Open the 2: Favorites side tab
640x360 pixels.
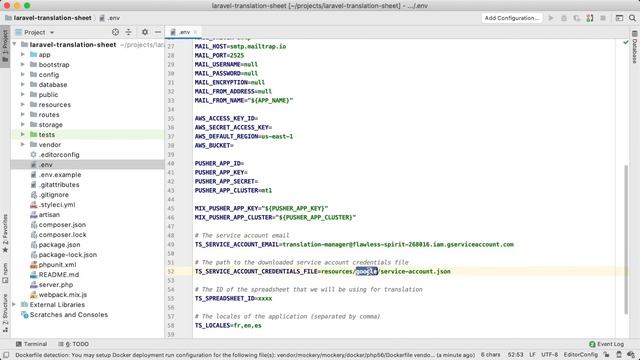click(x=5, y=233)
